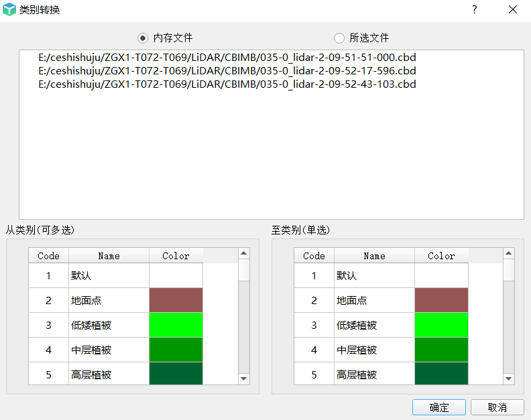Click code 1 cell in 从类别 table
This screenshot has width=531, height=420.
point(49,275)
